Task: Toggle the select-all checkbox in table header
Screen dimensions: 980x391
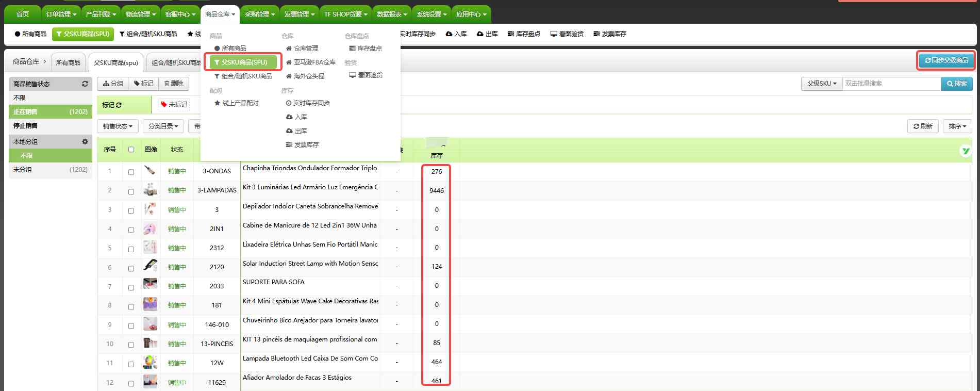Action: 131,150
